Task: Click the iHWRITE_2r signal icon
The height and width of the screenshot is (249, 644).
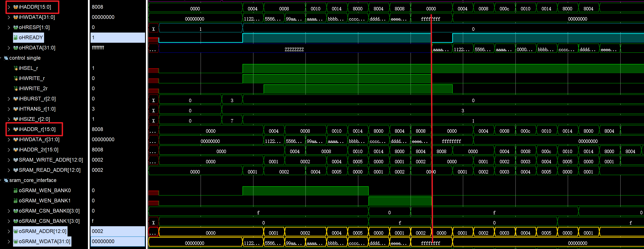Action: pos(16,89)
